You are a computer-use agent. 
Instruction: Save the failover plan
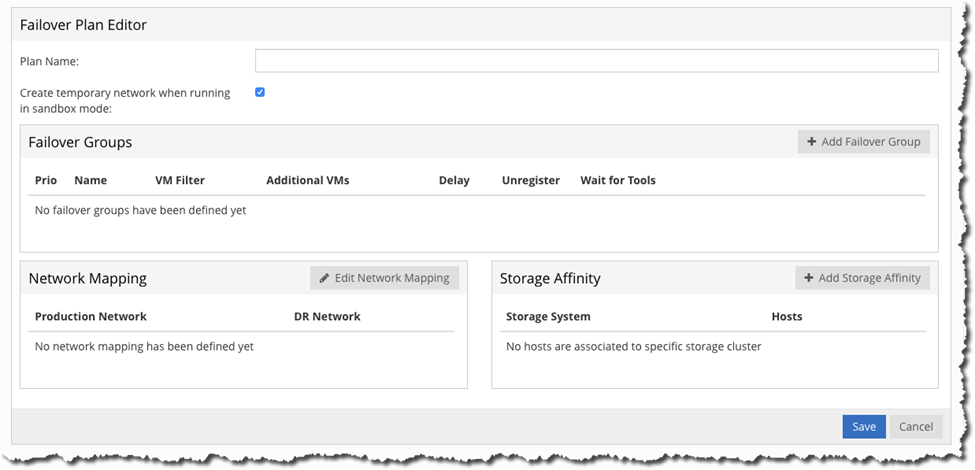tap(863, 427)
